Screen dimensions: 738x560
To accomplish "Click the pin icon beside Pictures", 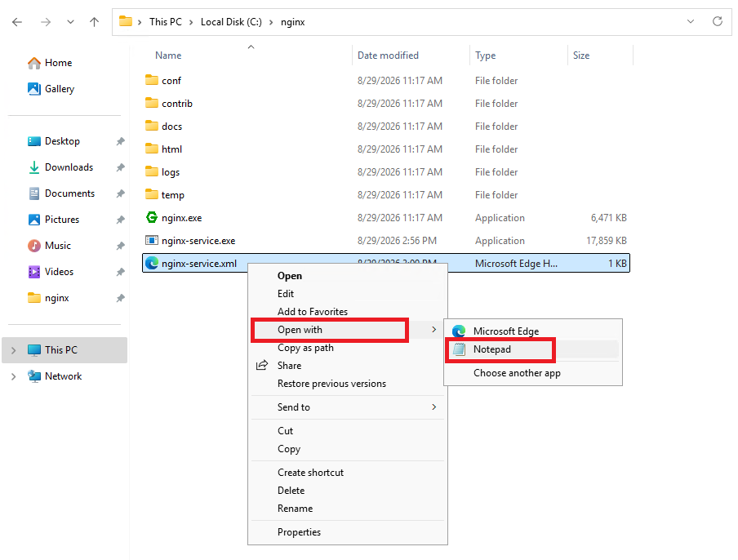I will [x=121, y=220].
